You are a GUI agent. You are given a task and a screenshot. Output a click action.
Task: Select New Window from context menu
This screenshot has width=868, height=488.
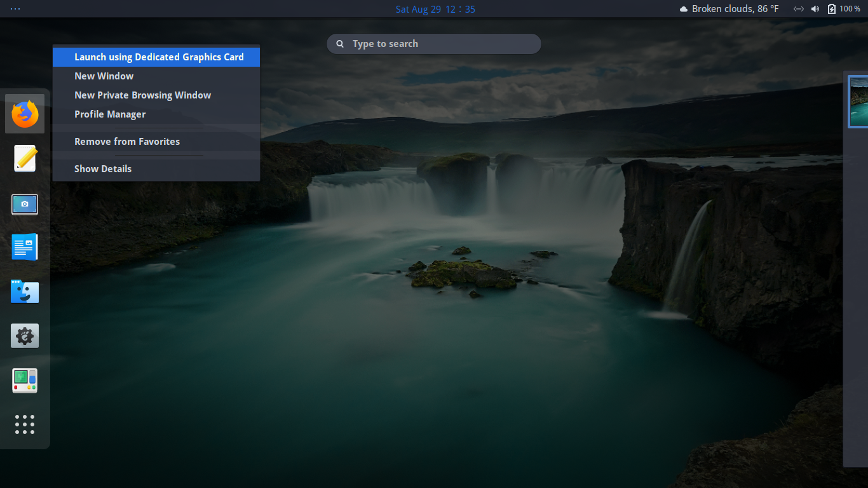(x=156, y=76)
